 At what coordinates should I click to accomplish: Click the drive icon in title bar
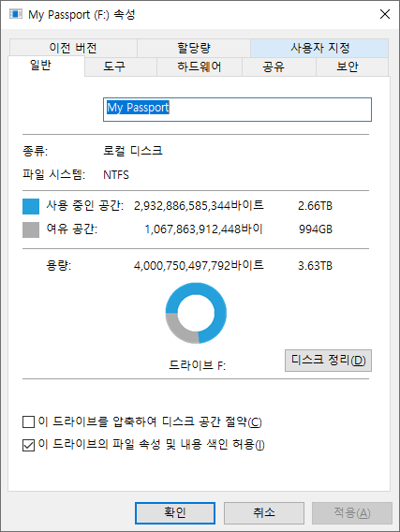(16, 14)
